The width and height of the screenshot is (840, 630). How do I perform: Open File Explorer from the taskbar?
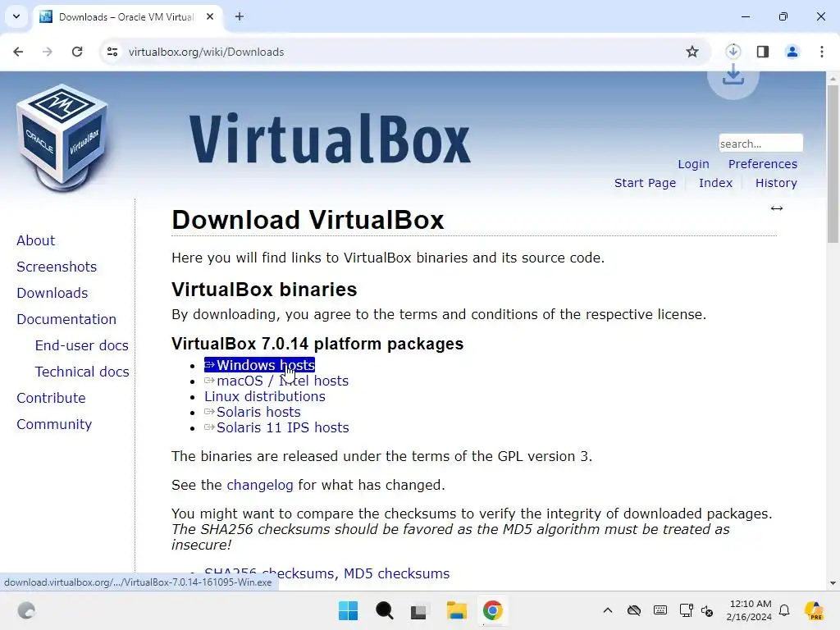point(456,610)
